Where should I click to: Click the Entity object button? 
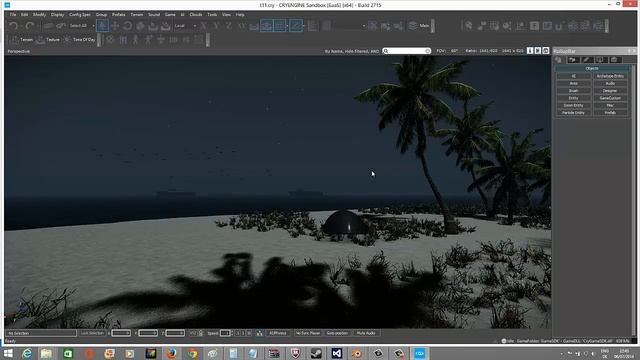573,98
